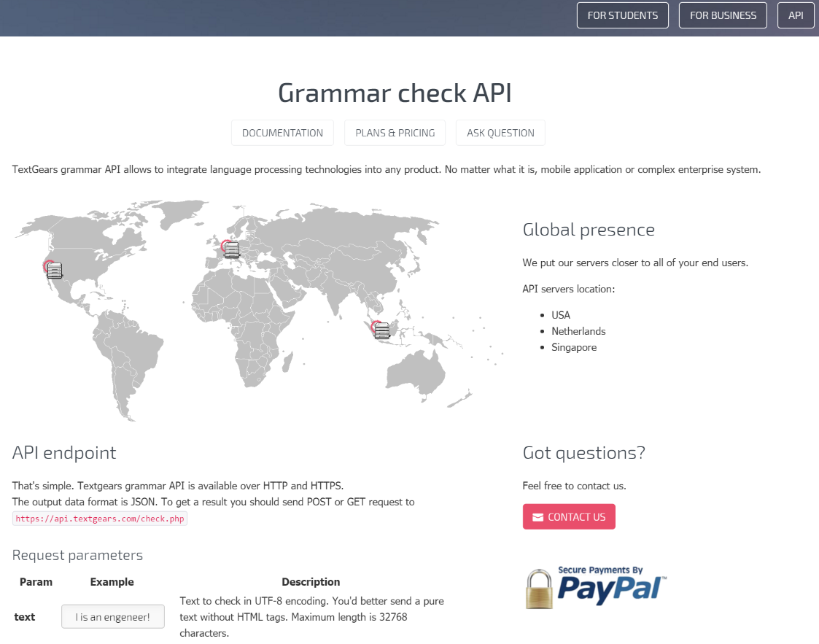The image size is (819, 644).
Task: Click the 'Global presence' heading
Action: click(x=589, y=230)
